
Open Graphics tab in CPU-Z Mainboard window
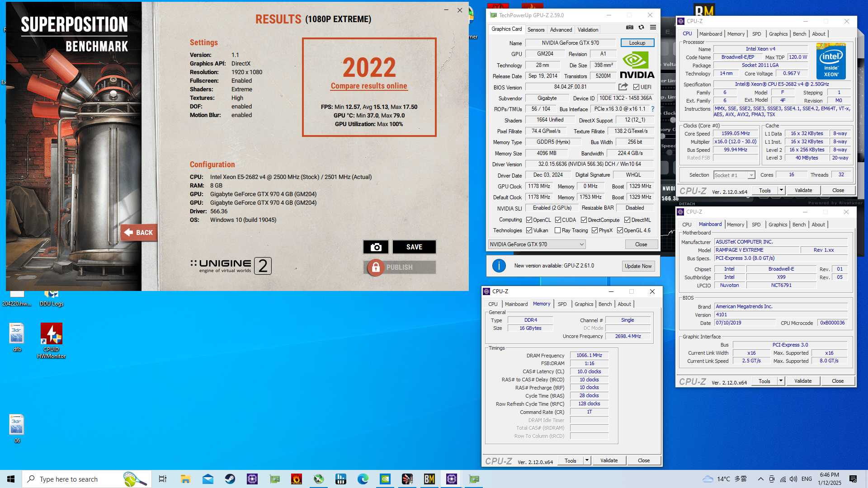pyautogui.click(x=778, y=225)
